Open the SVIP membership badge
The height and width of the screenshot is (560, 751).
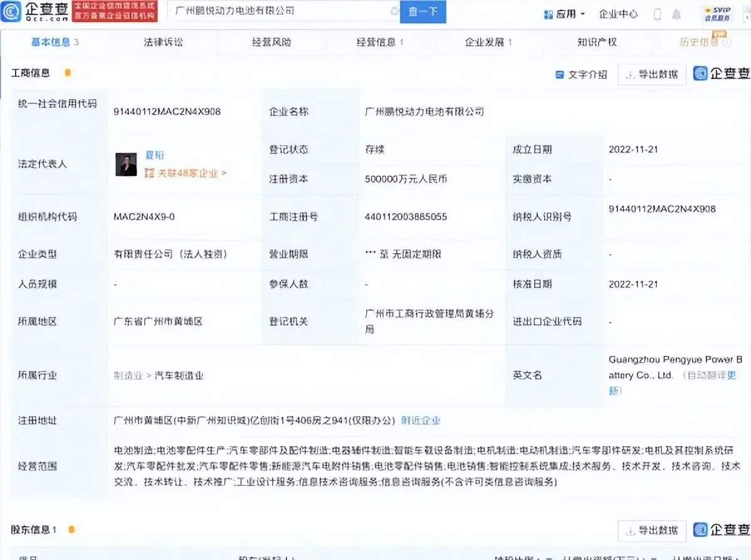[718, 13]
